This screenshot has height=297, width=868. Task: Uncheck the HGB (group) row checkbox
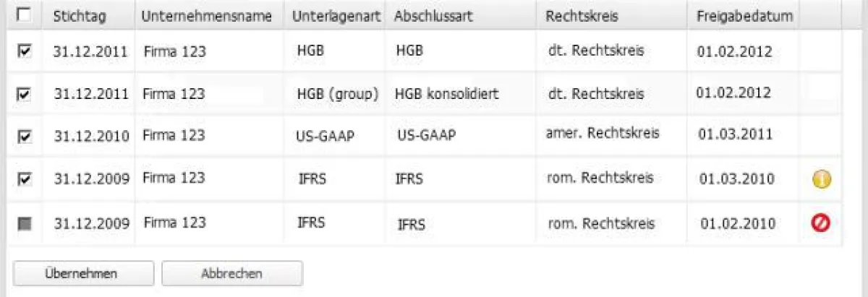[24, 94]
